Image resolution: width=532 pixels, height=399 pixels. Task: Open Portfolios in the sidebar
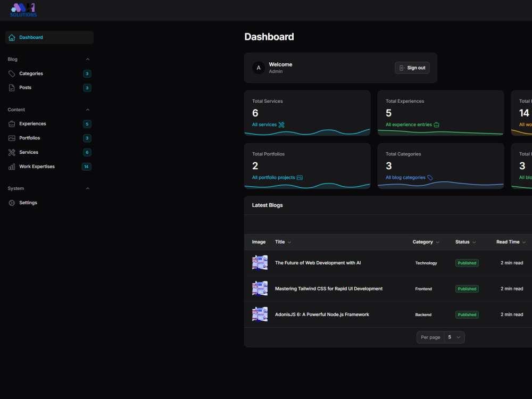(x=49, y=138)
